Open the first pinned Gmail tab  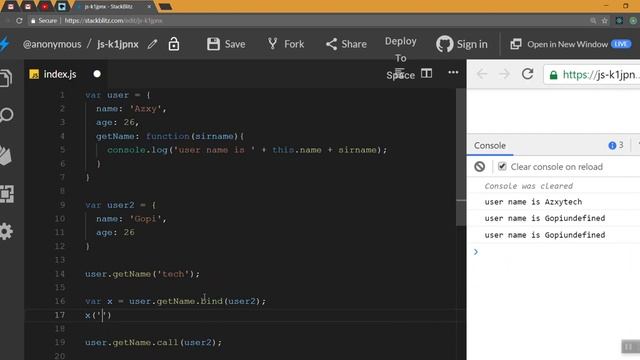click(11, 7)
